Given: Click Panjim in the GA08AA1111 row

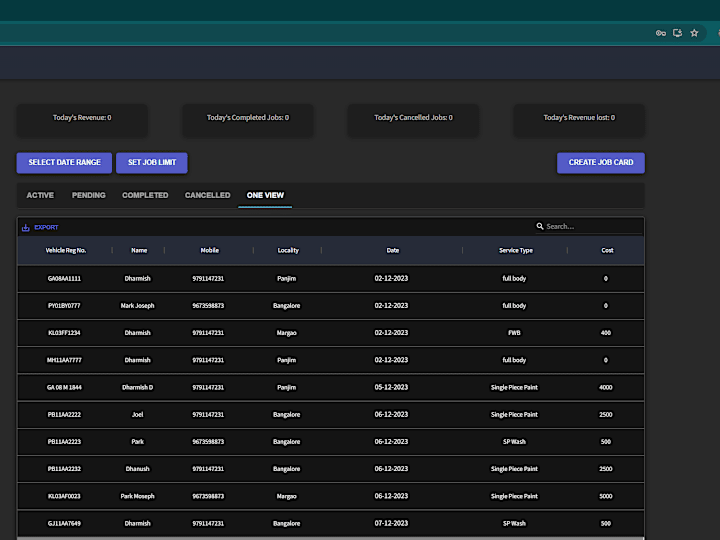Looking at the screenshot, I should click(x=287, y=279).
